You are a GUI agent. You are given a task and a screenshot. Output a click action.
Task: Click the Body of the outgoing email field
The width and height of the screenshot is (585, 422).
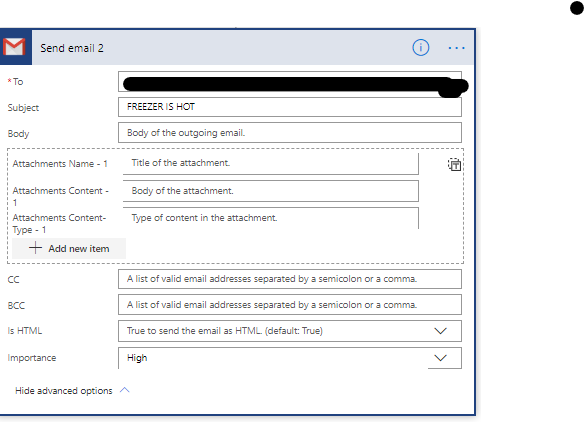coord(290,133)
